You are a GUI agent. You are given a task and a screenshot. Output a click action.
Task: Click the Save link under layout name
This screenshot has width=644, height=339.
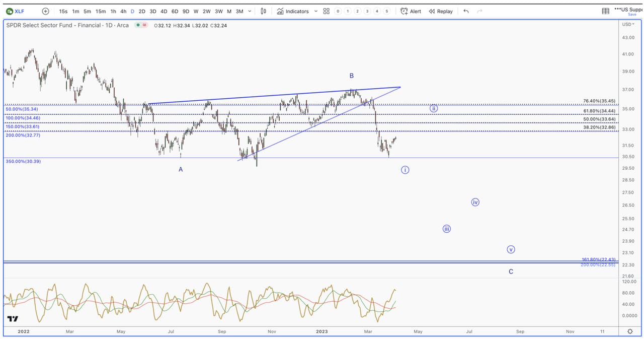631,15
